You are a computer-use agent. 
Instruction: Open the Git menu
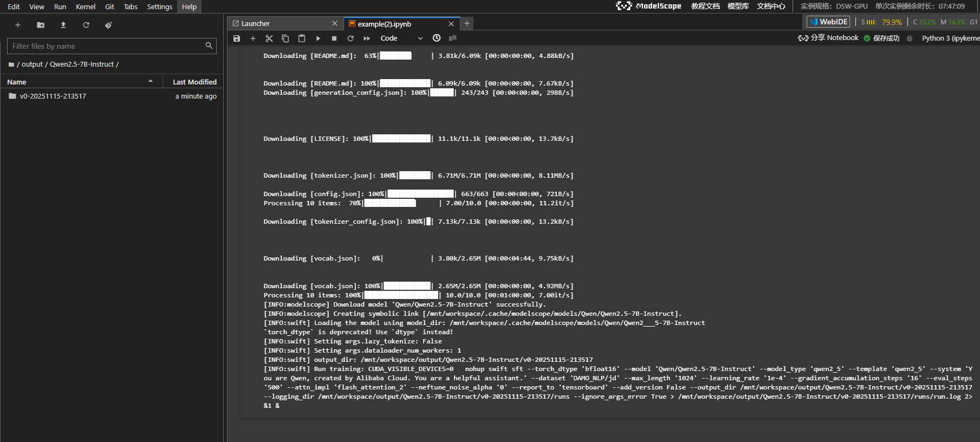[x=109, y=6]
